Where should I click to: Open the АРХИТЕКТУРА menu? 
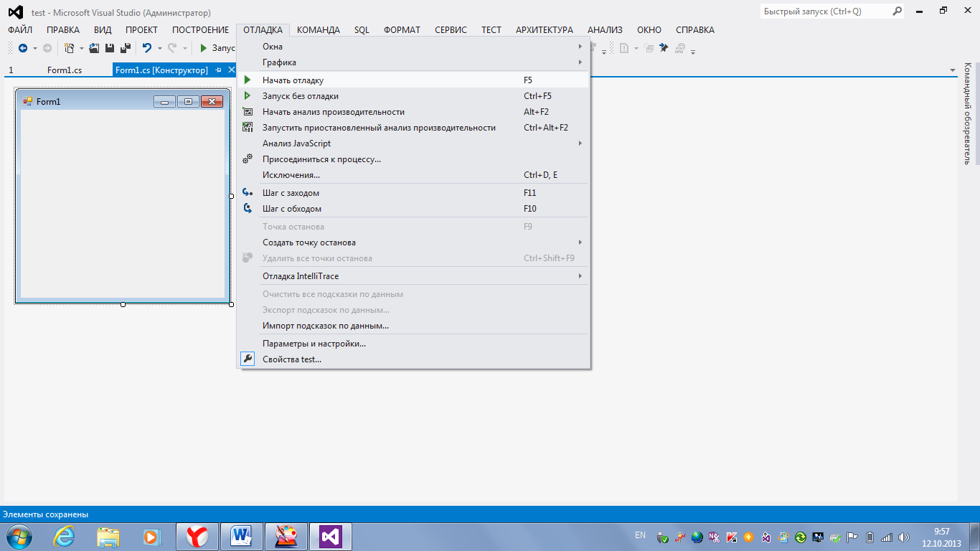click(x=545, y=30)
